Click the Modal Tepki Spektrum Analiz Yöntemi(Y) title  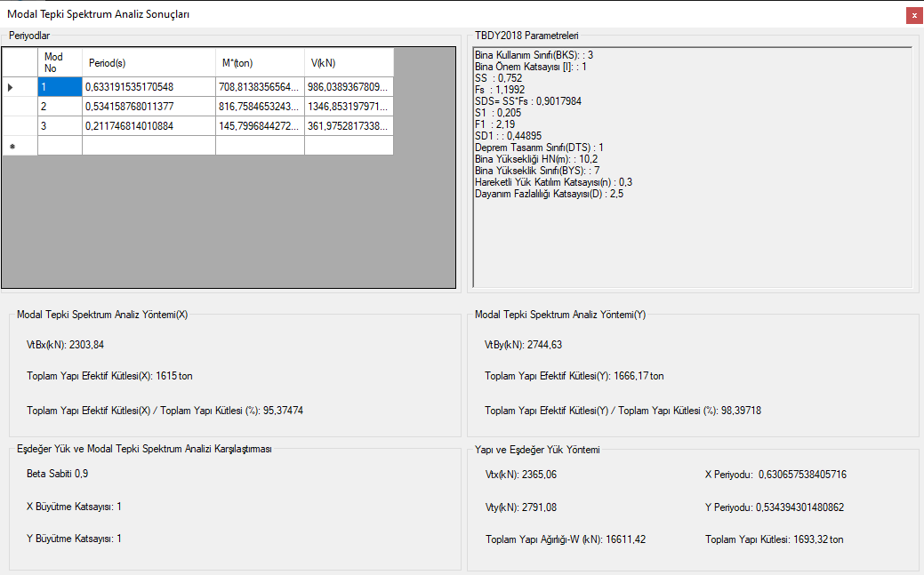point(560,315)
